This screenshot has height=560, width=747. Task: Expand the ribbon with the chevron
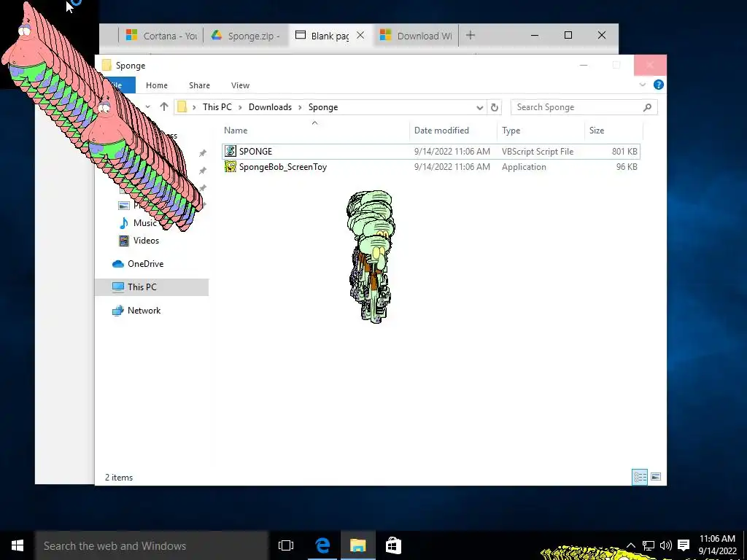pos(642,85)
